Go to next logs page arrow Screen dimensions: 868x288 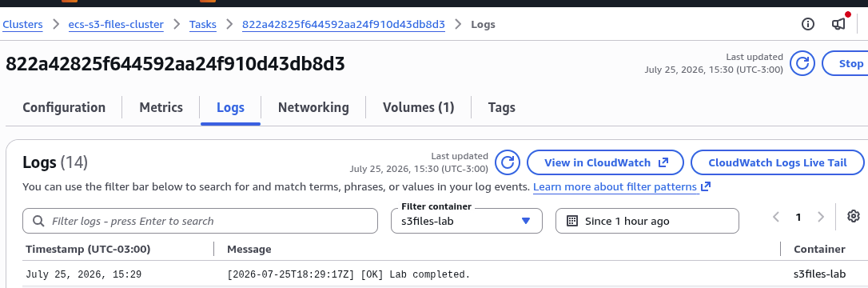click(x=820, y=217)
